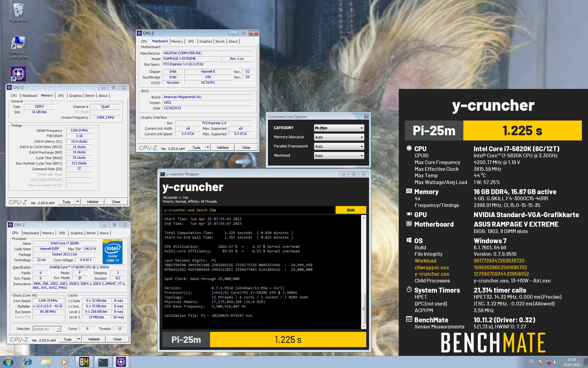The height and width of the screenshot is (368, 588).
Task: Click the Intel Core i7 logo in CPU-Z
Action: [x=112, y=252]
